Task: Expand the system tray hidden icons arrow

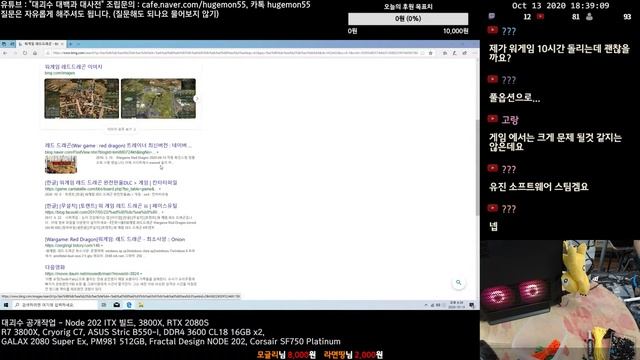Action: coord(426,305)
